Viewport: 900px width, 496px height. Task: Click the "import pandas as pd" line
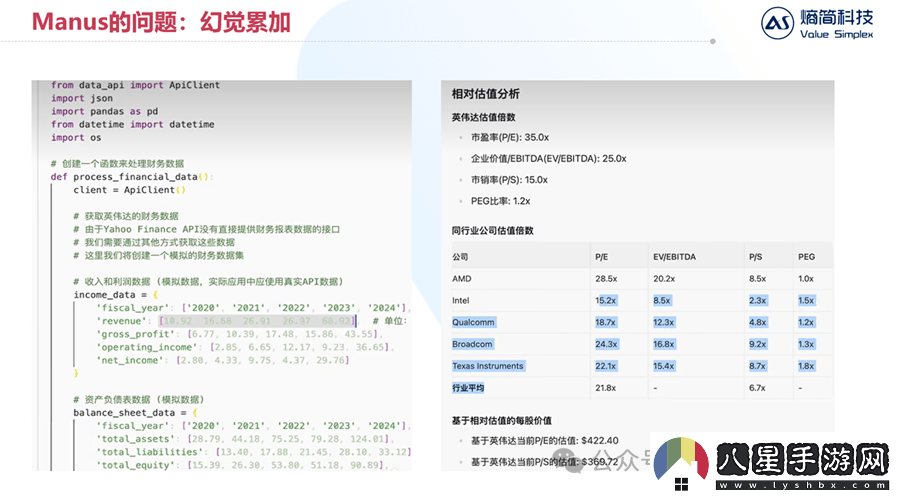104,111
